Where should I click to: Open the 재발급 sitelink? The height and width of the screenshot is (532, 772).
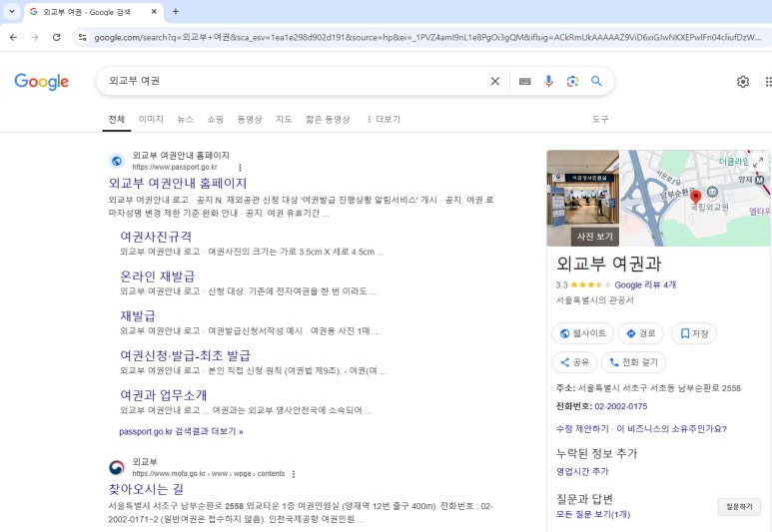138,316
